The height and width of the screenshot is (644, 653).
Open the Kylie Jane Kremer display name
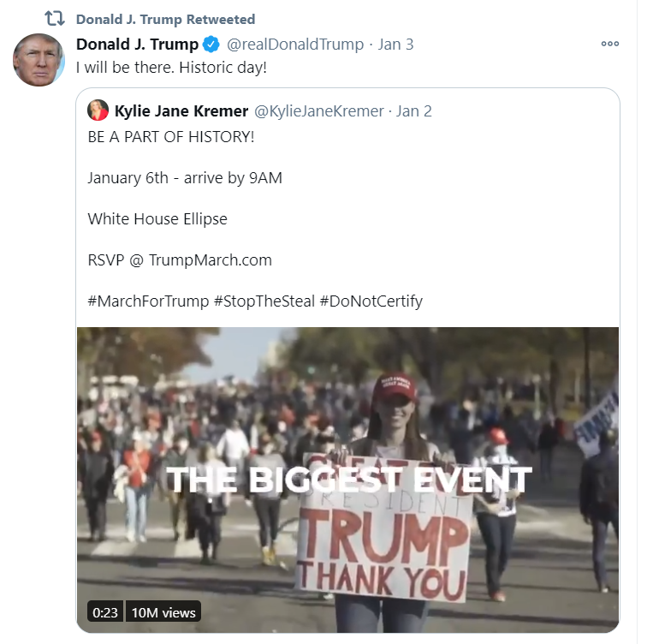181,110
